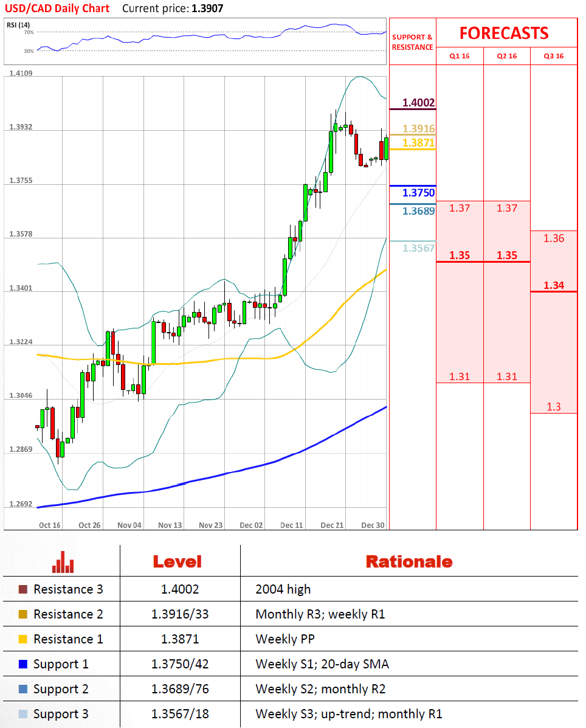Select the 'Q1 16' forecast column header
Viewport: 586px width, 728px height.
point(460,56)
